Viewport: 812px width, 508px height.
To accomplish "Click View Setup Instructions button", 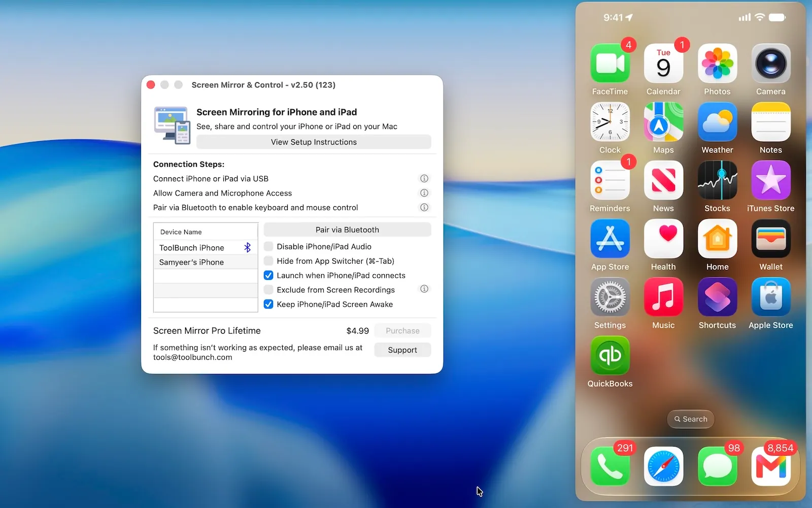I will coord(314,142).
